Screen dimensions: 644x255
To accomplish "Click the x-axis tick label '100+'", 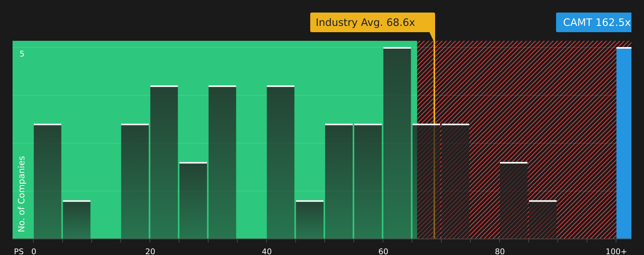I will coord(616,251).
